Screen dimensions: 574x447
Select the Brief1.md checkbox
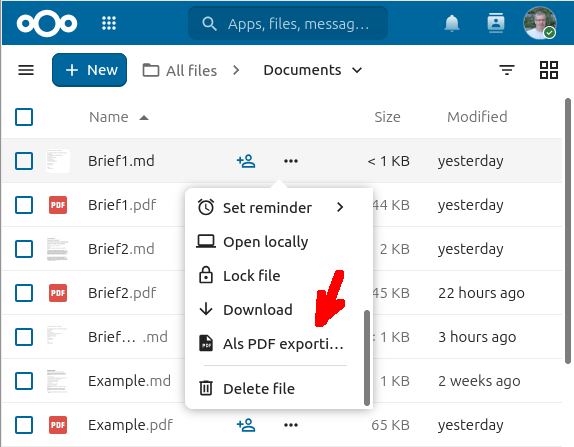coord(24,161)
